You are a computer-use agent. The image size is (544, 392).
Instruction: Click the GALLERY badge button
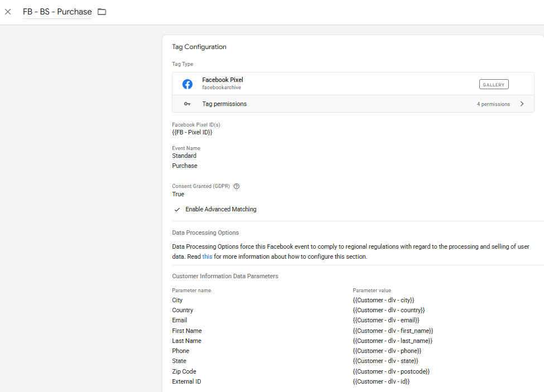tap(494, 85)
